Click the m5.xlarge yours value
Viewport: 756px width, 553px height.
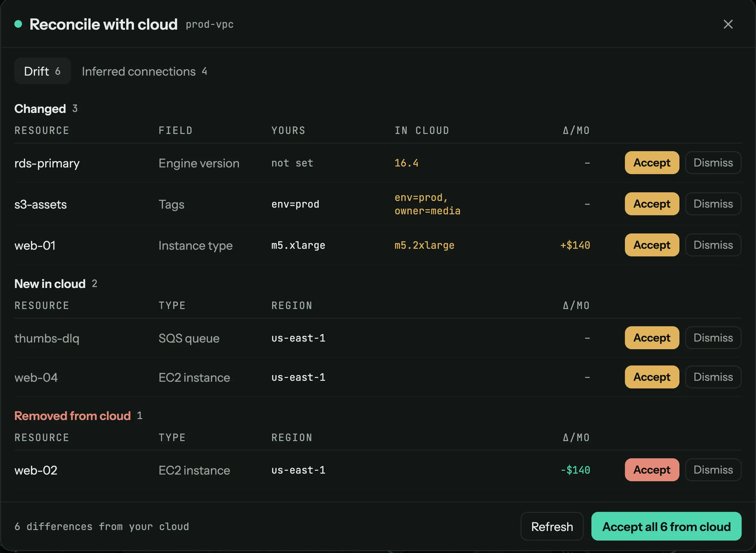tap(298, 245)
